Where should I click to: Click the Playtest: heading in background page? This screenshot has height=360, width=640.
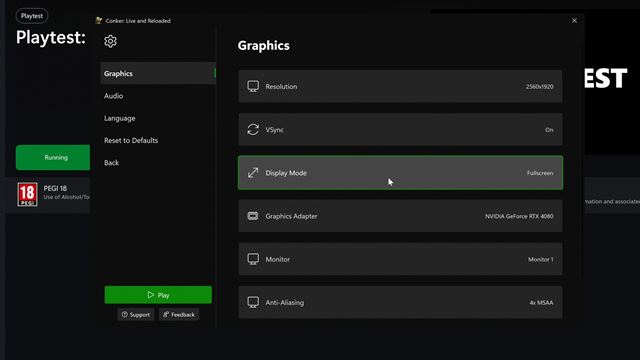pyautogui.click(x=51, y=38)
